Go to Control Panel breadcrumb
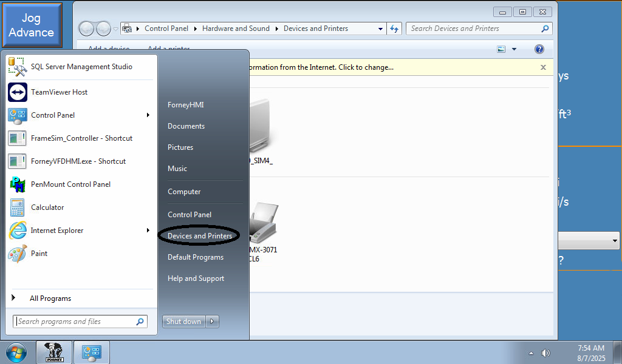 166,29
